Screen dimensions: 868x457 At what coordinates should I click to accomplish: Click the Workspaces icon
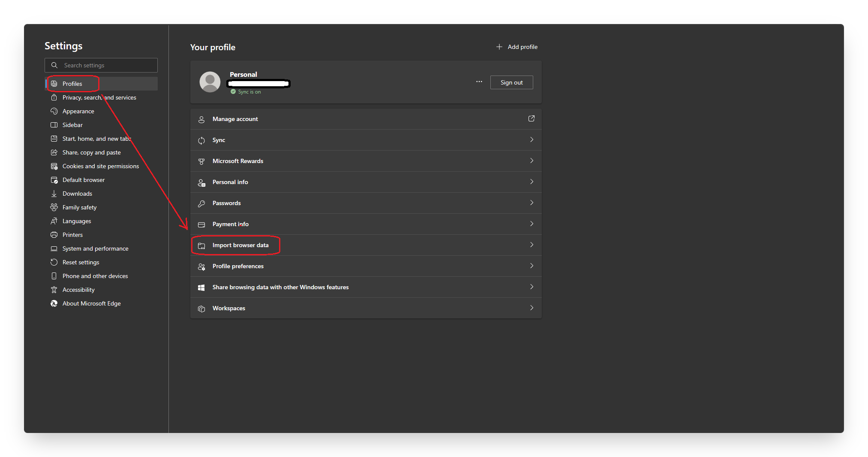pos(201,309)
